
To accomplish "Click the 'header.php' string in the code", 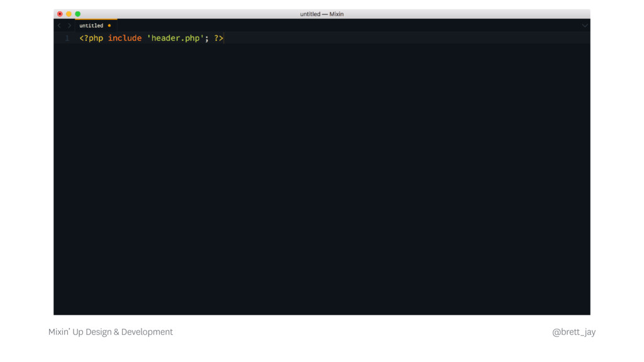I will coord(175,38).
